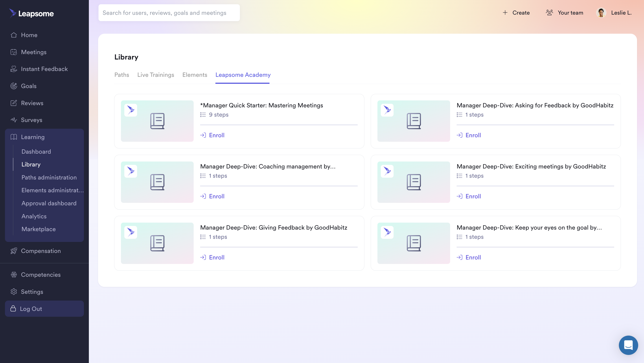Image resolution: width=644 pixels, height=363 pixels.
Task: Enroll in Keep your eyes on the goal
Action: tap(469, 257)
